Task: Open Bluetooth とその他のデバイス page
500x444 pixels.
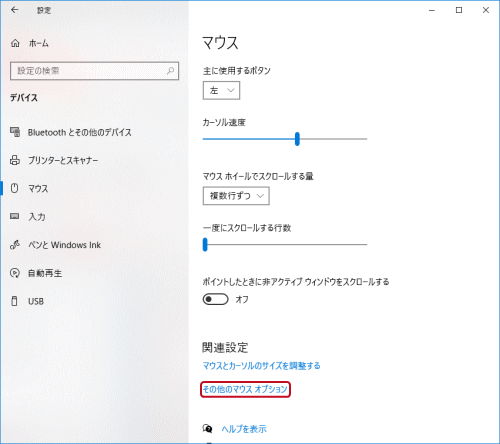Action: (79, 132)
